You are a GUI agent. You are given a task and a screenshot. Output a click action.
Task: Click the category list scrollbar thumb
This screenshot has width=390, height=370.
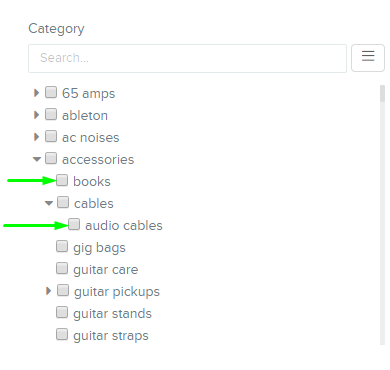(382, 94)
